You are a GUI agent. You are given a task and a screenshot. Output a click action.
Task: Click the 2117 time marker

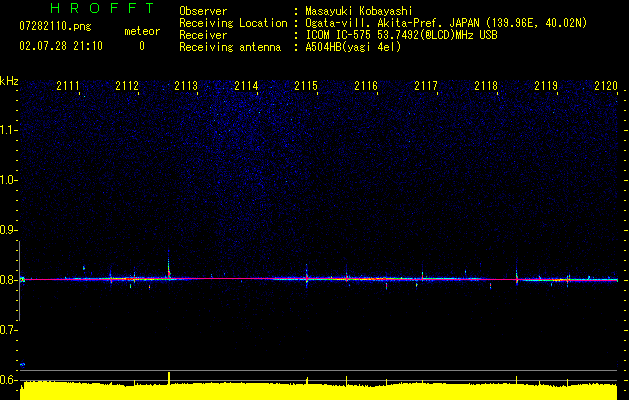426,86
